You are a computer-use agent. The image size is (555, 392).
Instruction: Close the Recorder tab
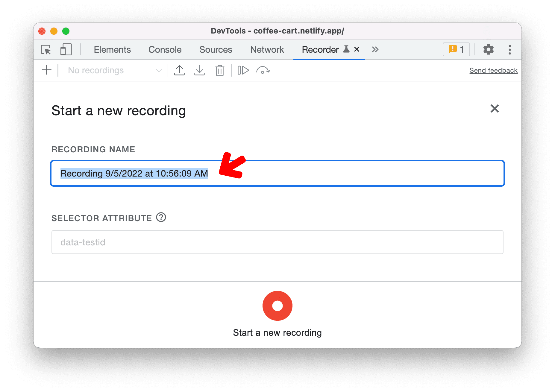tap(357, 49)
